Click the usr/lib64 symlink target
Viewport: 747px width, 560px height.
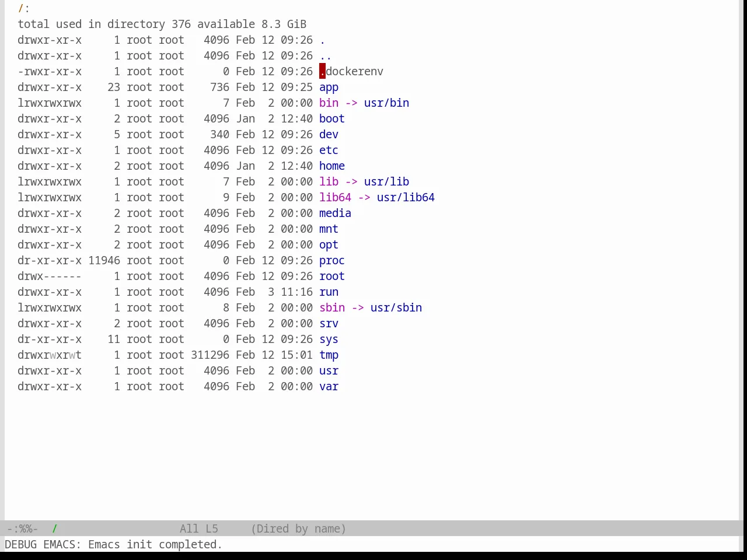click(406, 198)
